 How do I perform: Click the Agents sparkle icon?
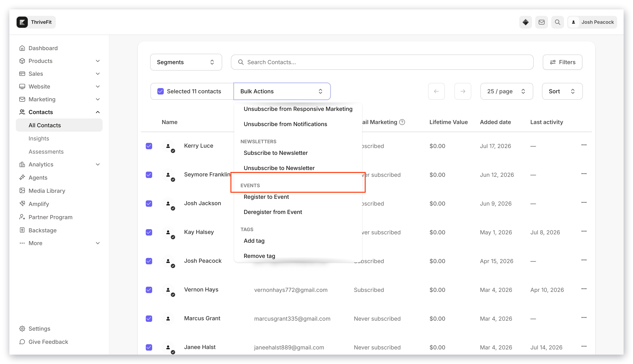click(22, 177)
